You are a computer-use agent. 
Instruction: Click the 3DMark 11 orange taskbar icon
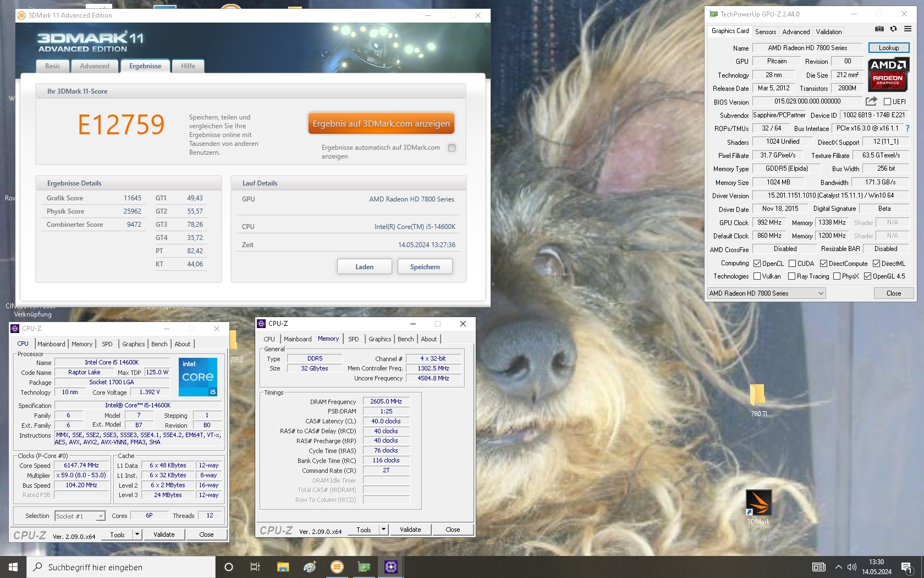click(x=337, y=567)
